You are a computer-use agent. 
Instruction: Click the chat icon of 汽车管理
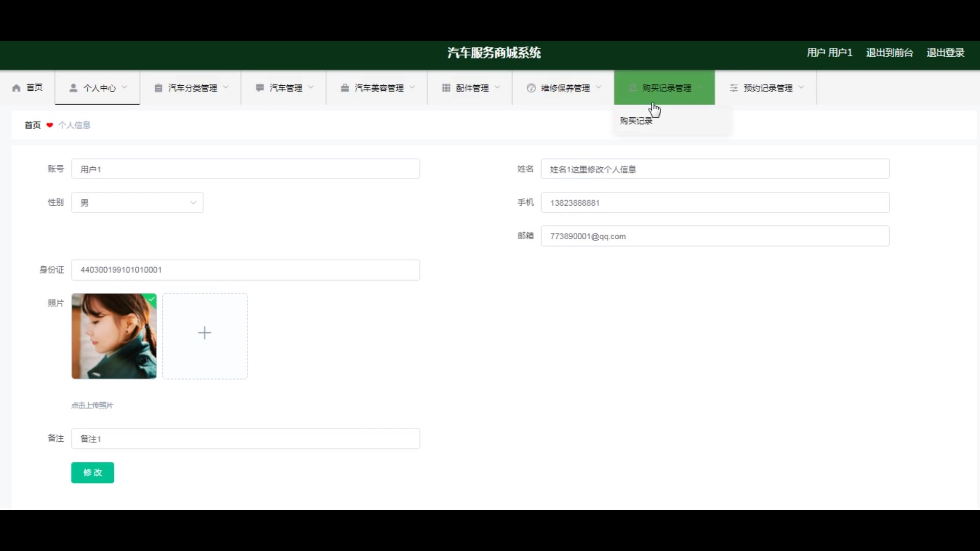tap(260, 88)
